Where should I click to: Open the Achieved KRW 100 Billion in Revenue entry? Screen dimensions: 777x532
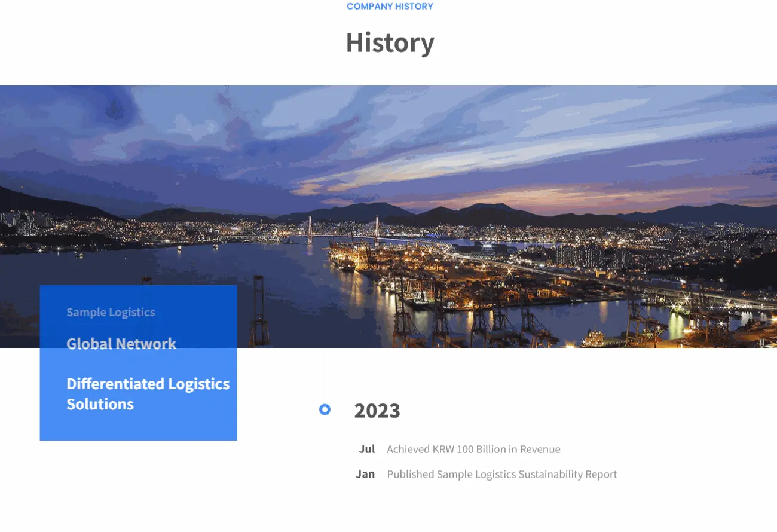(x=473, y=449)
